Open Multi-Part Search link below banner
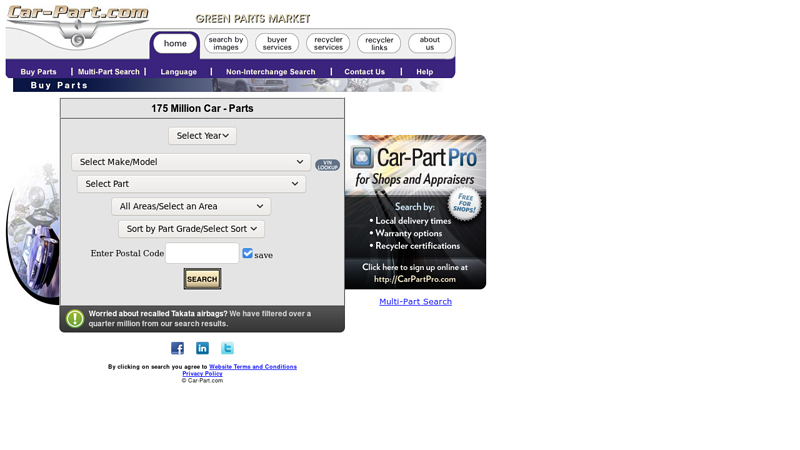Viewport: 800px width, 450px height. [415, 302]
